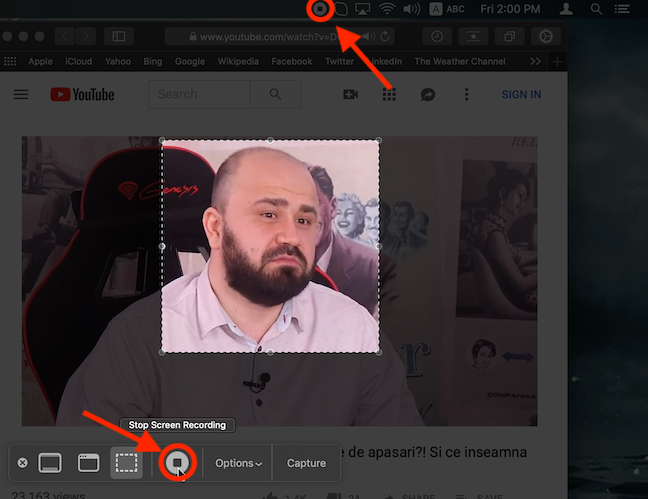Open YouTube messages share icon
Image resolution: width=648 pixels, height=499 pixels.
point(428,95)
